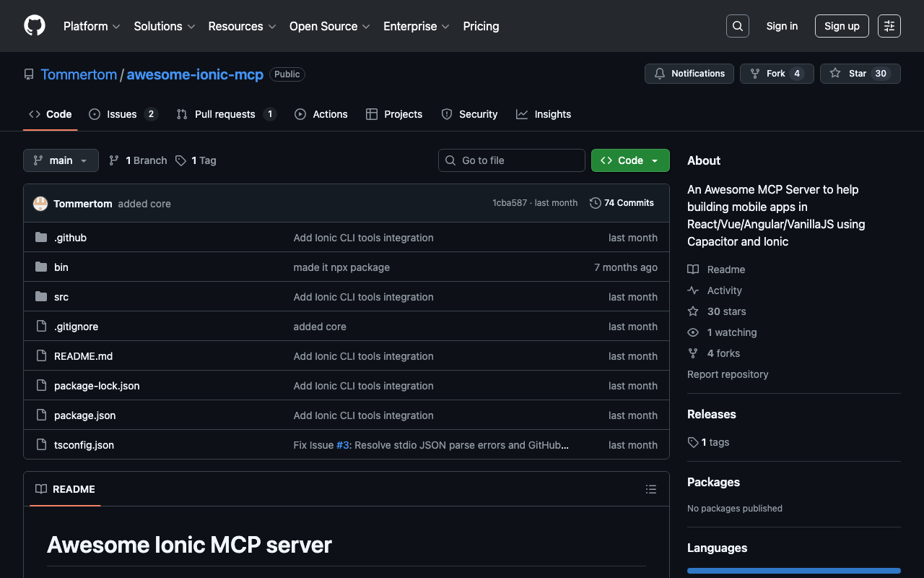Click the README outline list icon
The height and width of the screenshot is (578, 924).
(x=650, y=489)
